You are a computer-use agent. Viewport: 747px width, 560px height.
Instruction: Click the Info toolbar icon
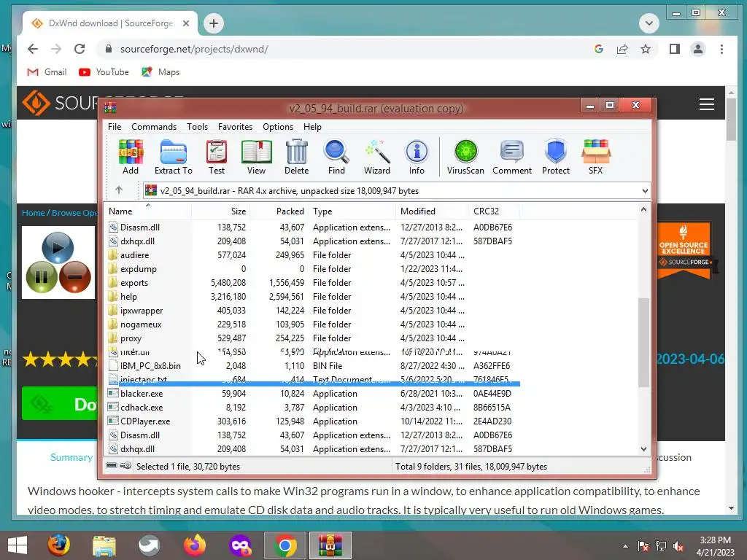pyautogui.click(x=417, y=157)
